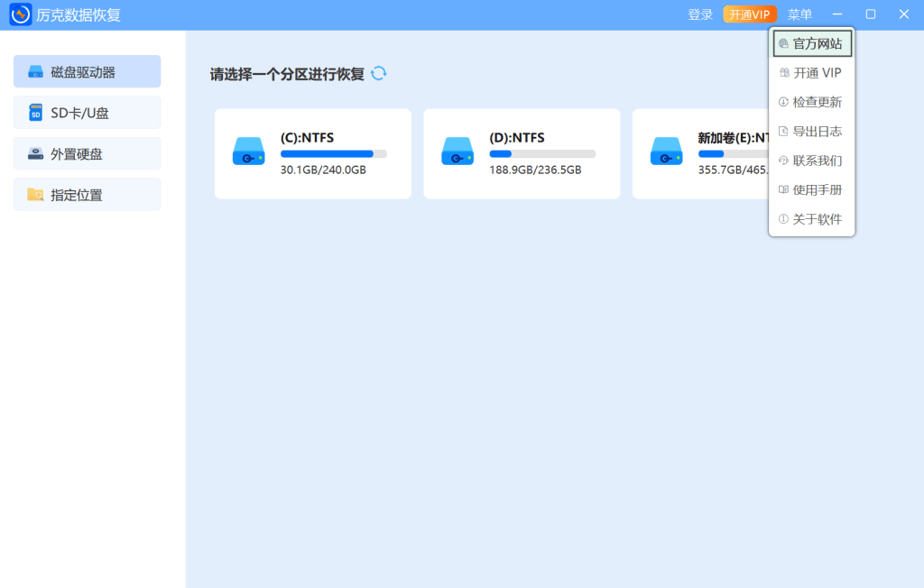Select the (C):NTFS partition label
This screenshot has width=924, height=588.
click(307, 137)
